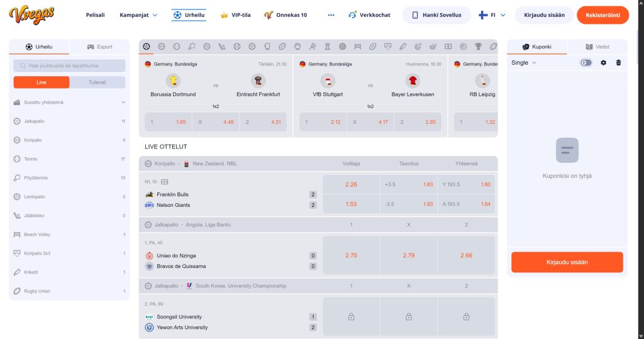This screenshot has height=339, width=644.
Task: Open the field view icon for Franklin Bulls match
Action: coord(164,182)
